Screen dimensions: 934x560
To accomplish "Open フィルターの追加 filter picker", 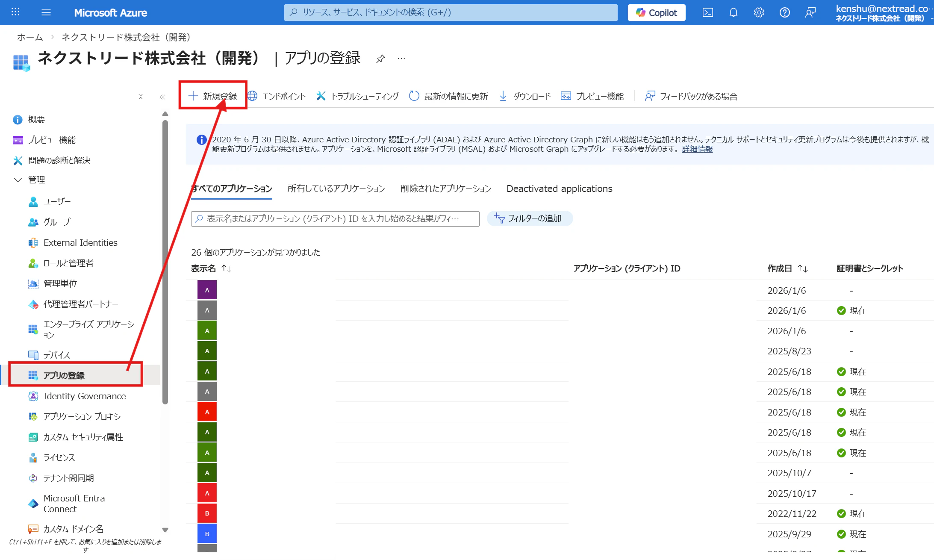I will [x=530, y=218].
